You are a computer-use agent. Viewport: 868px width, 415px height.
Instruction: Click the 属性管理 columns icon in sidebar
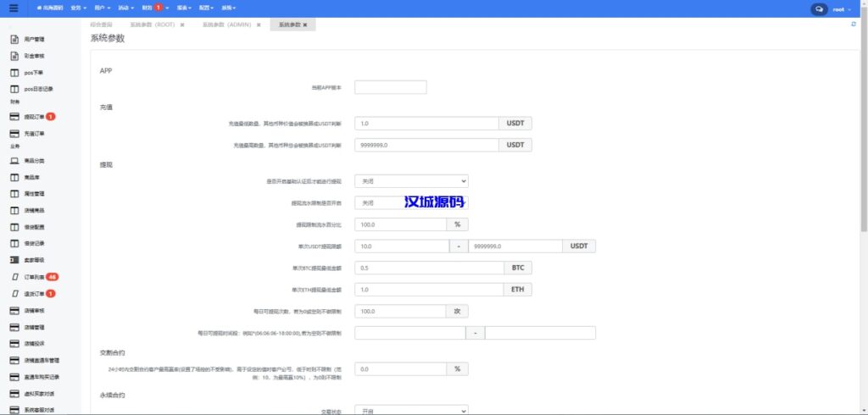15,194
